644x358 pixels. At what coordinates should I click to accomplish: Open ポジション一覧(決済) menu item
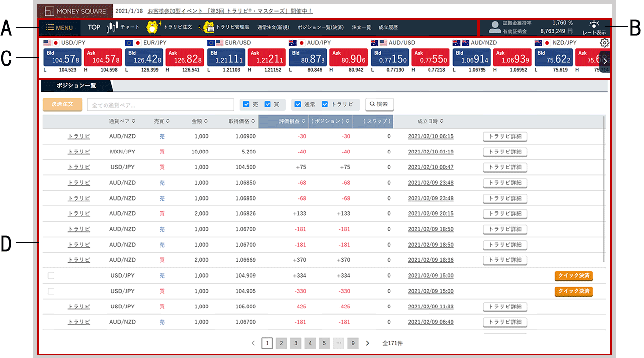pos(321,27)
